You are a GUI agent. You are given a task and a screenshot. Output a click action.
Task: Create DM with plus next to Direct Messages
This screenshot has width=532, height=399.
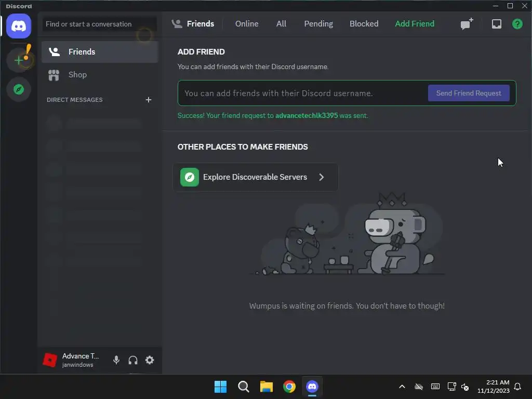[148, 100]
